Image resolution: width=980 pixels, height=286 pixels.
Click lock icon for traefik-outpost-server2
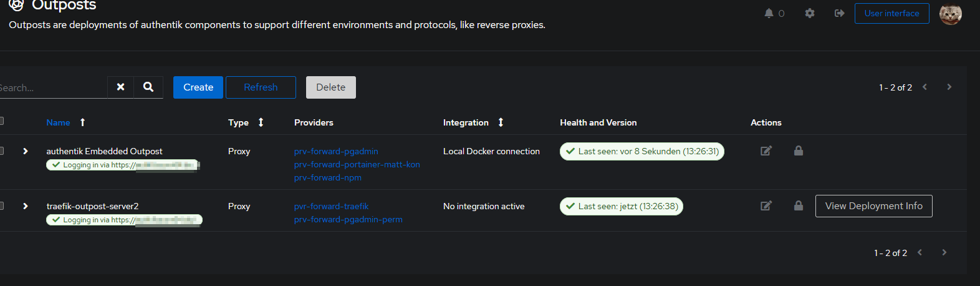tap(798, 205)
